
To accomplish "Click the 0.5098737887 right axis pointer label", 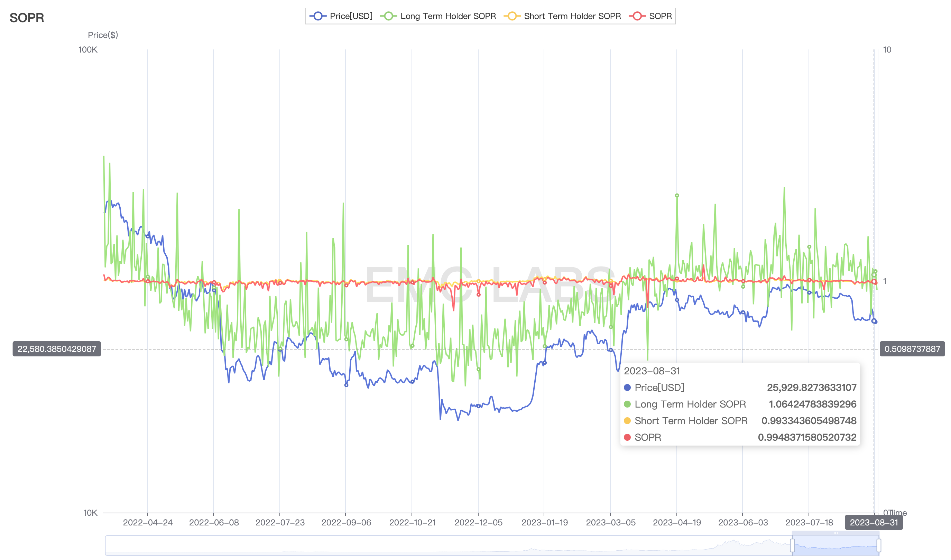I will click(x=912, y=349).
